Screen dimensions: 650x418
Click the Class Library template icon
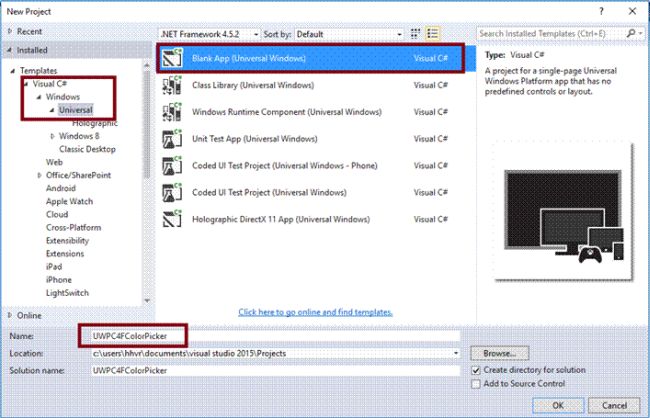click(172, 85)
